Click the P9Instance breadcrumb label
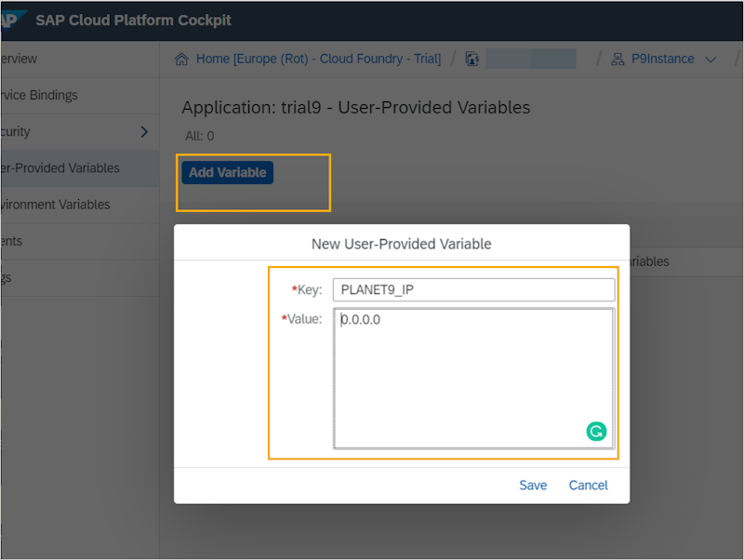The image size is (744, 560). 663,59
